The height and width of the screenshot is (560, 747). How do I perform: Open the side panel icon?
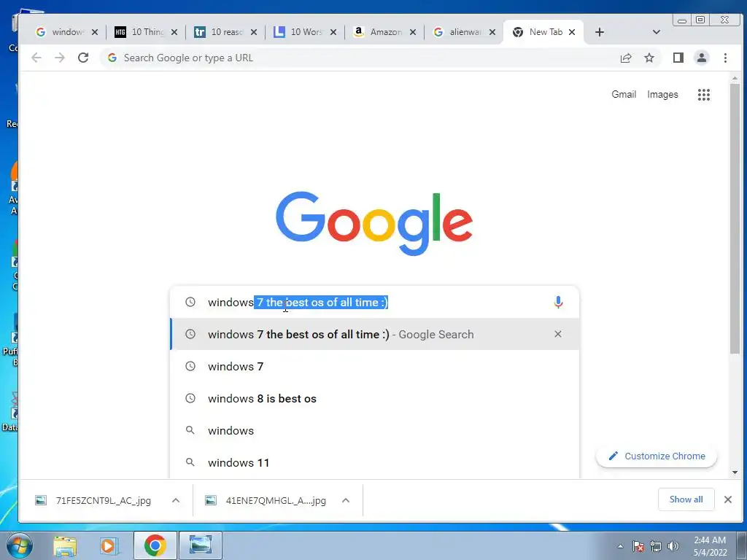pos(678,58)
